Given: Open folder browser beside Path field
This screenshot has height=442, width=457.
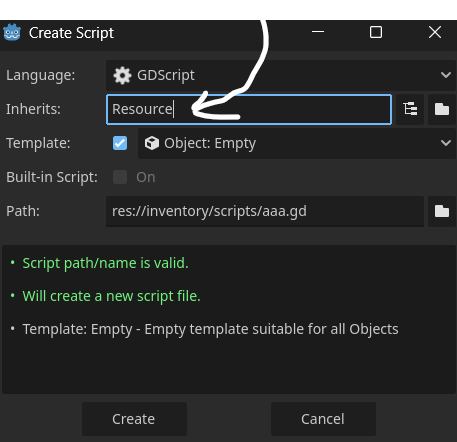Looking at the screenshot, I should pyautogui.click(x=442, y=211).
